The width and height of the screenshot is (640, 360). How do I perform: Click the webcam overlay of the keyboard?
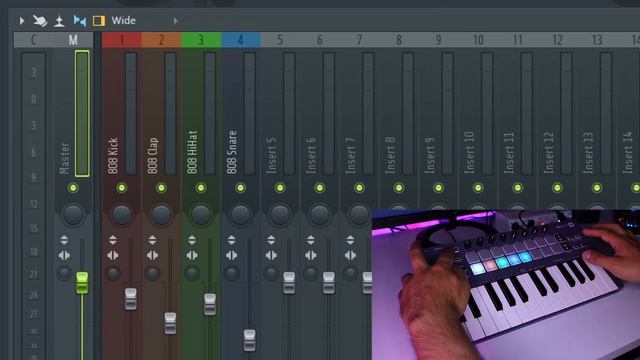[506, 285]
